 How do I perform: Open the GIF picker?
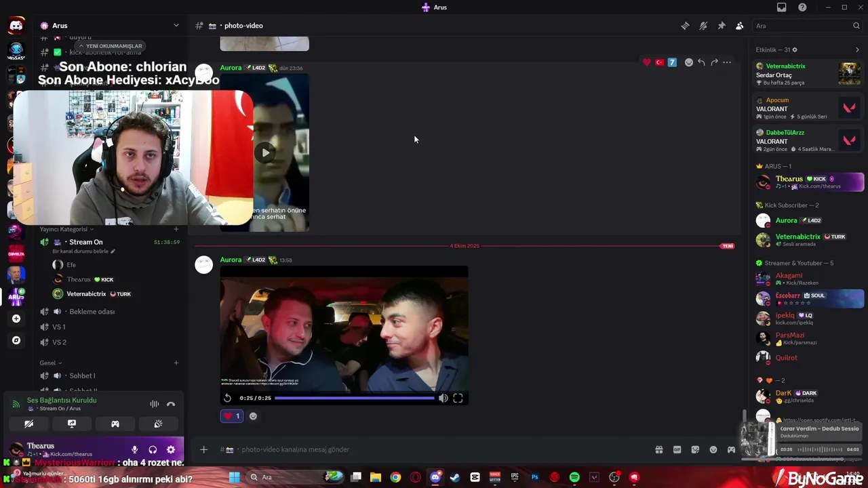[677, 449]
